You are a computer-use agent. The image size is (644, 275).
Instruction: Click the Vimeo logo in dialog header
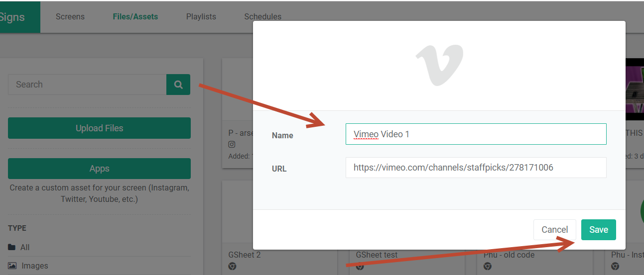click(x=439, y=65)
